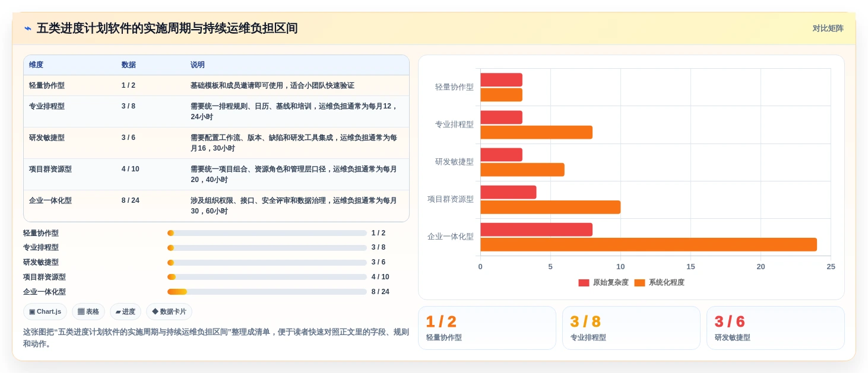This screenshot has height=373, width=868.
Task: Click the red 原始复杂度 legend swatch
Action: pos(584,283)
